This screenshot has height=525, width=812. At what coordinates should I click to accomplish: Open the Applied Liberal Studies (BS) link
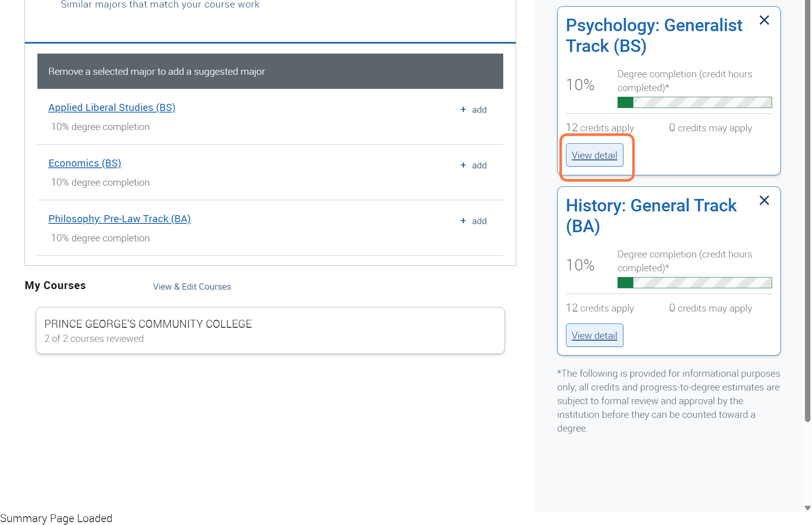click(112, 107)
